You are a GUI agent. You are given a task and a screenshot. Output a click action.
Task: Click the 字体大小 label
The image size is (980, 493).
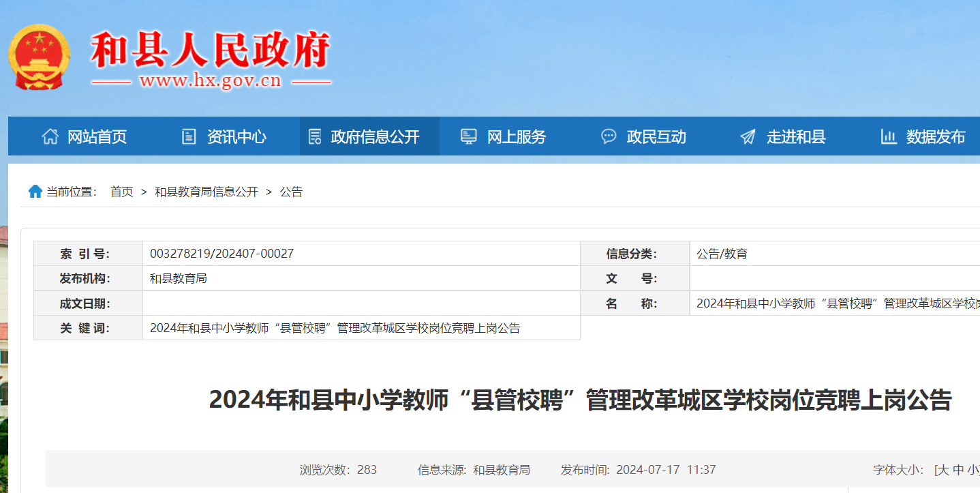click(x=899, y=470)
